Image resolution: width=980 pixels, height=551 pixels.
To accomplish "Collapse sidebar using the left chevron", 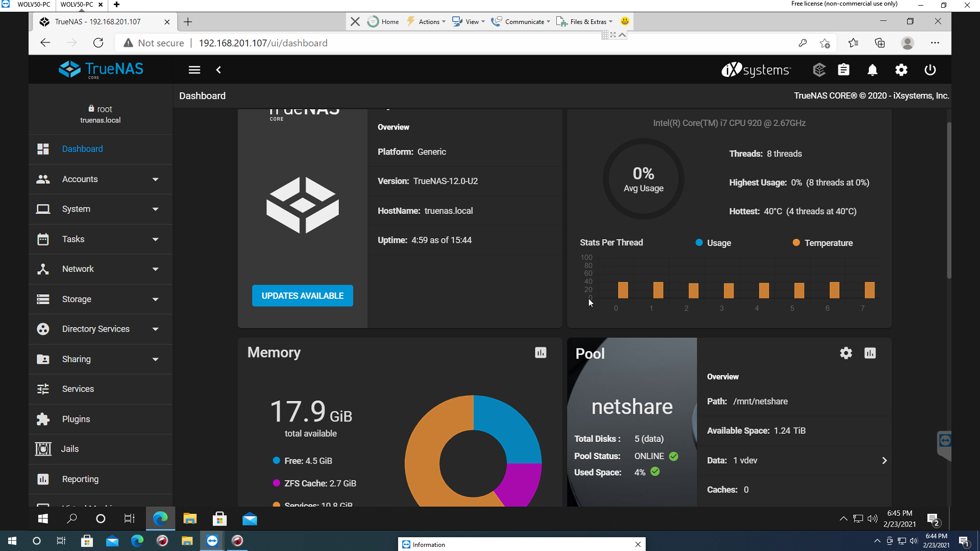I will [x=218, y=70].
